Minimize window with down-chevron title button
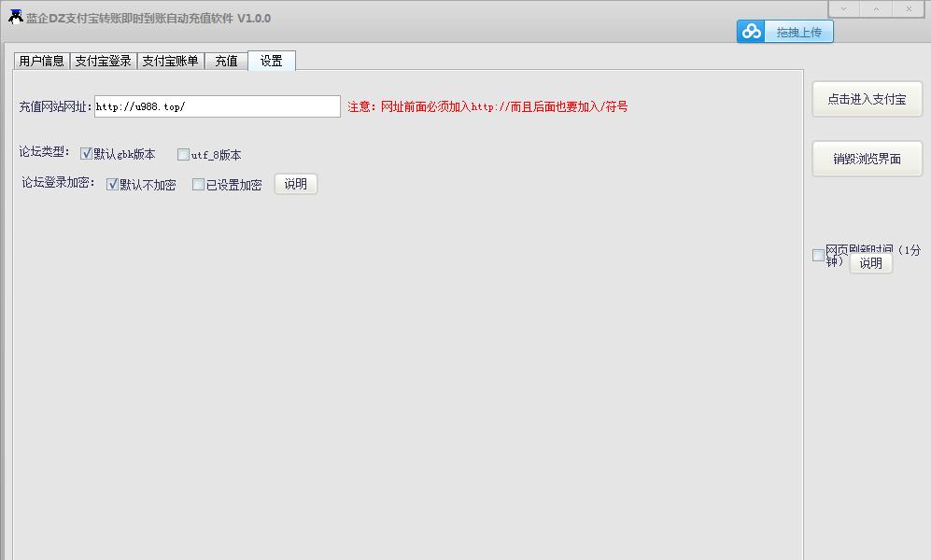 click(x=844, y=9)
